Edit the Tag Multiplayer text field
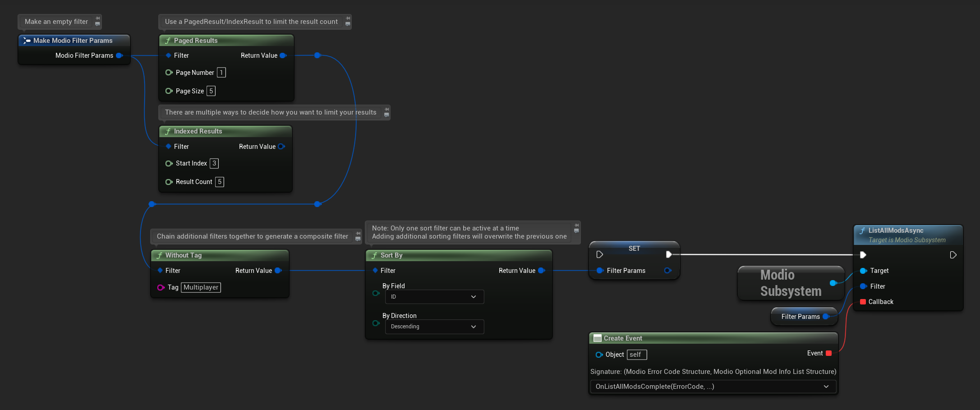The image size is (980, 410). click(x=201, y=287)
